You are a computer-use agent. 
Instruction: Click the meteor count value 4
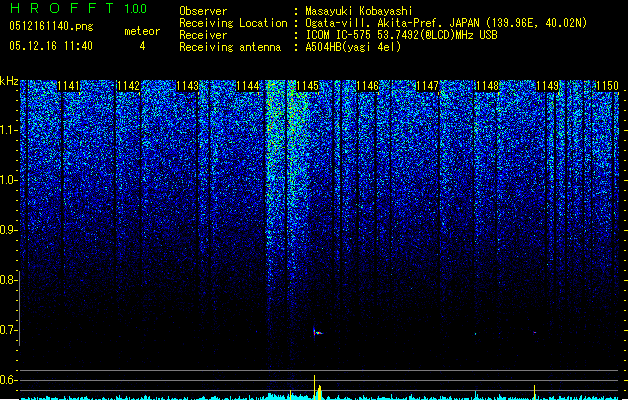pyautogui.click(x=142, y=47)
